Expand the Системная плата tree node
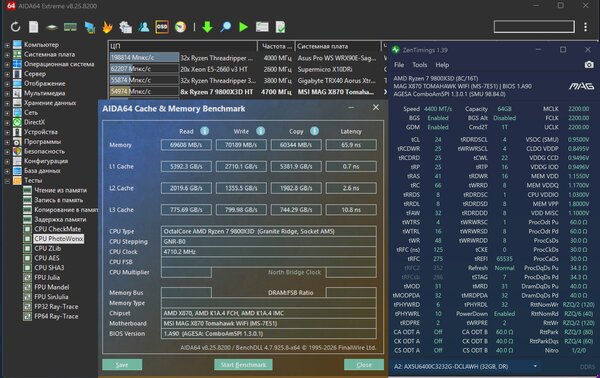Image resolution: width=600 pixels, height=378 pixels. tap(7, 54)
